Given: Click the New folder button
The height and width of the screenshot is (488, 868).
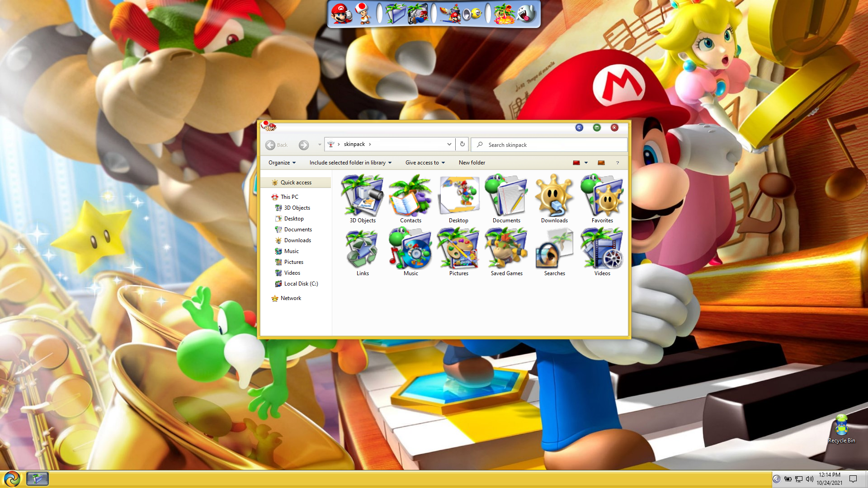Looking at the screenshot, I should [x=472, y=163].
